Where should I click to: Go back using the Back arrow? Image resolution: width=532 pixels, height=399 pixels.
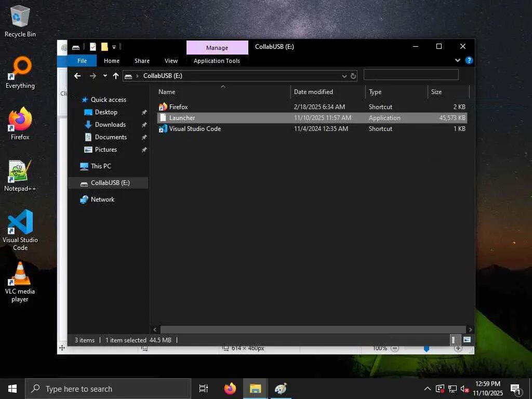(77, 76)
